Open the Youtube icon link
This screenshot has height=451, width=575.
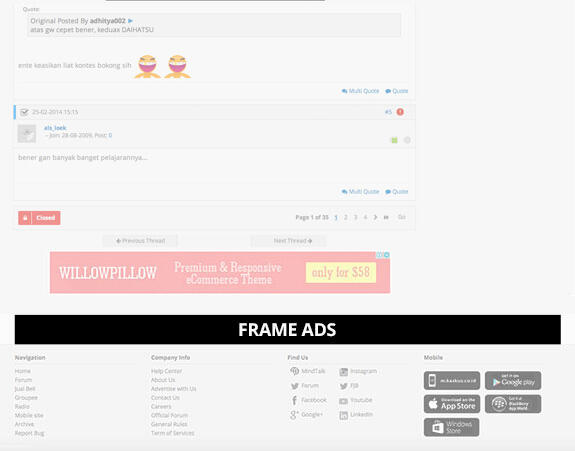click(344, 401)
